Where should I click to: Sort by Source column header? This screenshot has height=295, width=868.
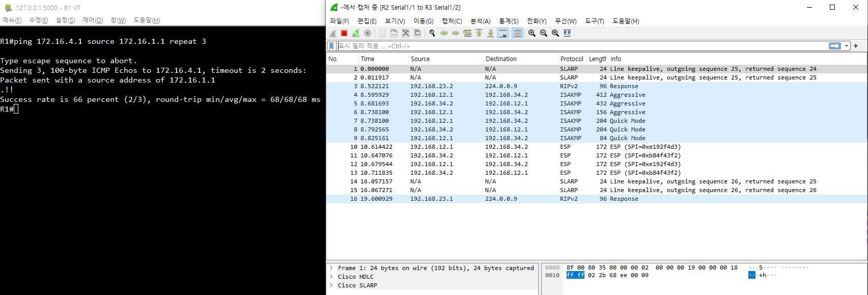coord(445,59)
